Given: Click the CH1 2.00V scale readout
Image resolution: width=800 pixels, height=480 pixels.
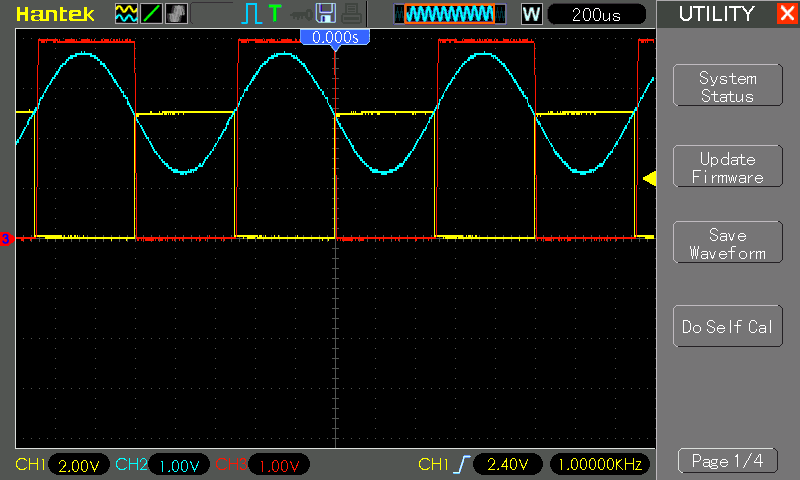Looking at the screenshot, I should pyautogui.click(x=79, y=465).
